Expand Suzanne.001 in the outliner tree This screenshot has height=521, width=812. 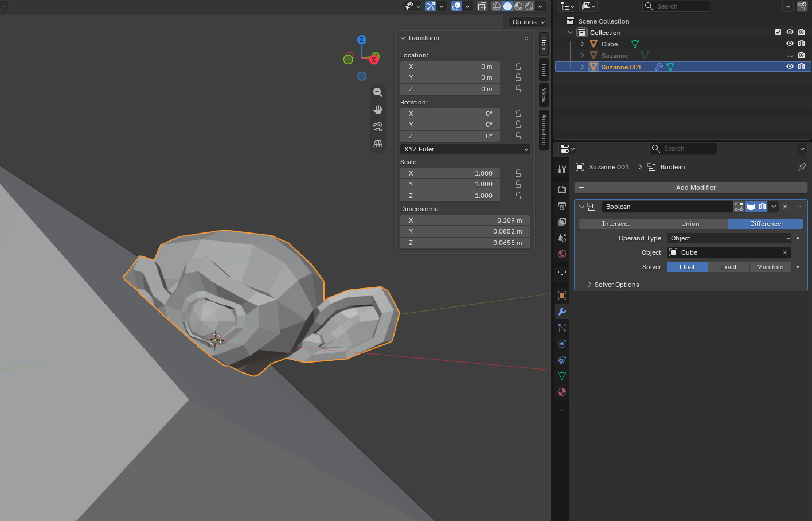(x=582, y=67)
